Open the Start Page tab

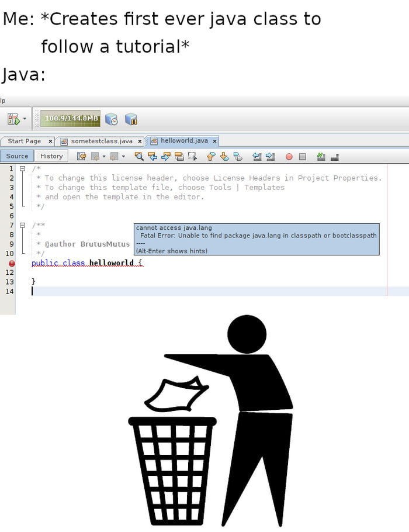[x=24, y=141]
